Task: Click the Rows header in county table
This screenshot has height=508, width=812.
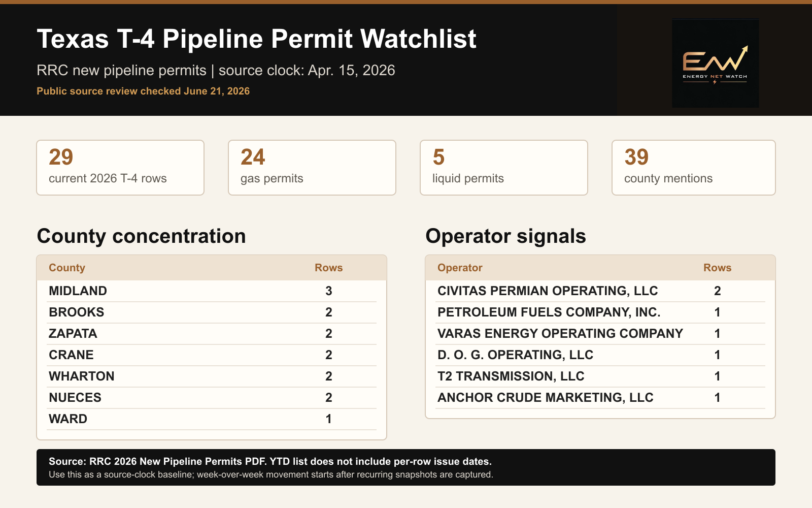Action: click(329, 268)
